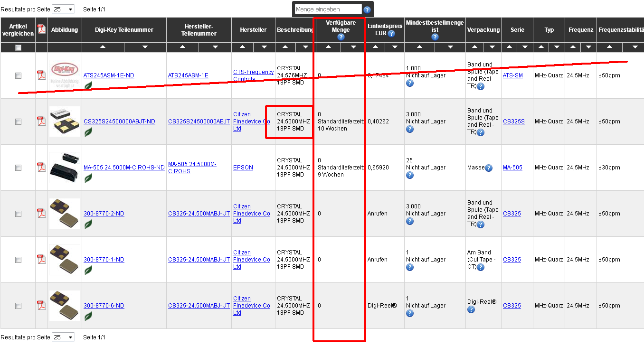Open Digi-Key part link ATS245ASM-1E-ND

(109, 75)
